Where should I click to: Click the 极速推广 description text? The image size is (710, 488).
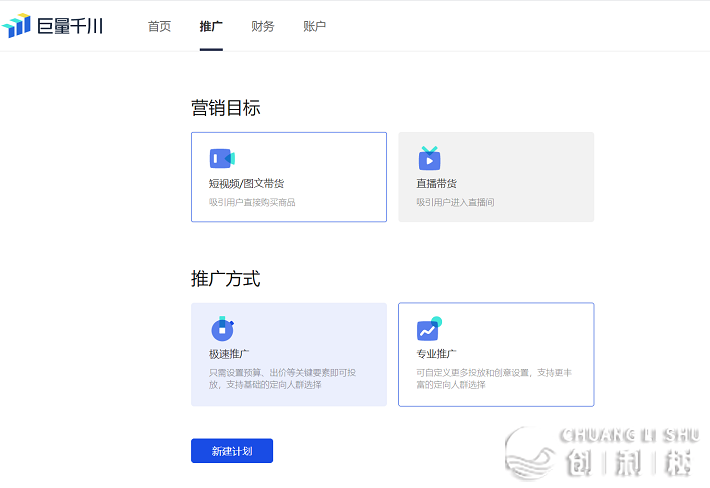[x=275, y=378]
